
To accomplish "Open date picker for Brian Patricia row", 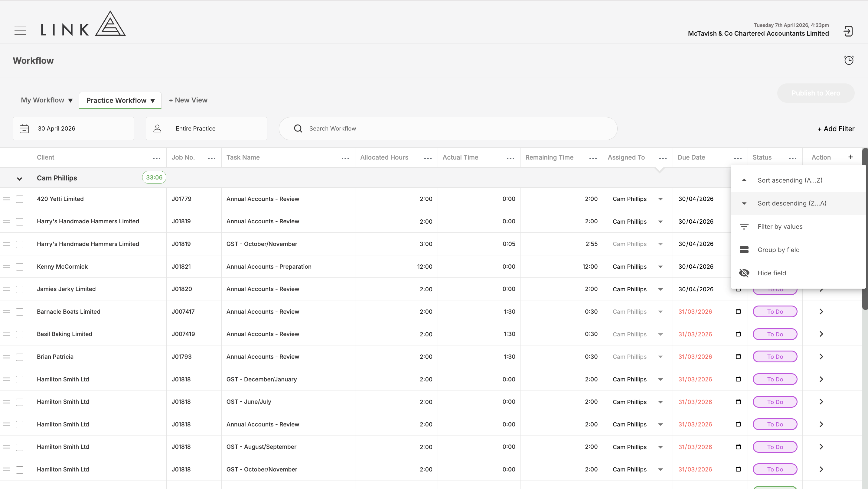I will [x=738, y=357].
